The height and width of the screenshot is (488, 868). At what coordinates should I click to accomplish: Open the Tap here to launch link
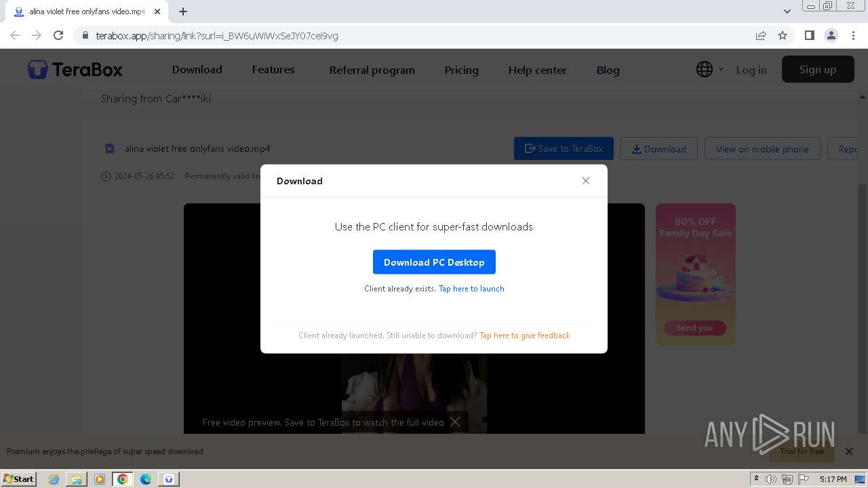click(471, 289)
